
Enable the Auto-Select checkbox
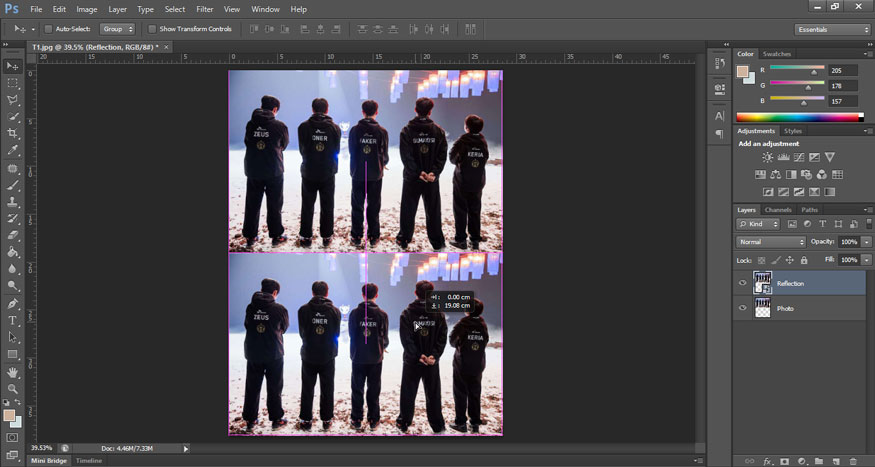(x=48, y=29)
